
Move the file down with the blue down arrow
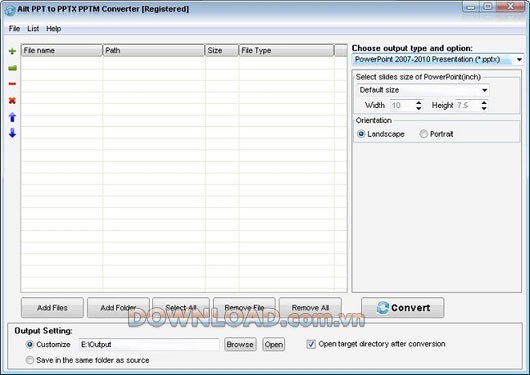pos(12,133)
